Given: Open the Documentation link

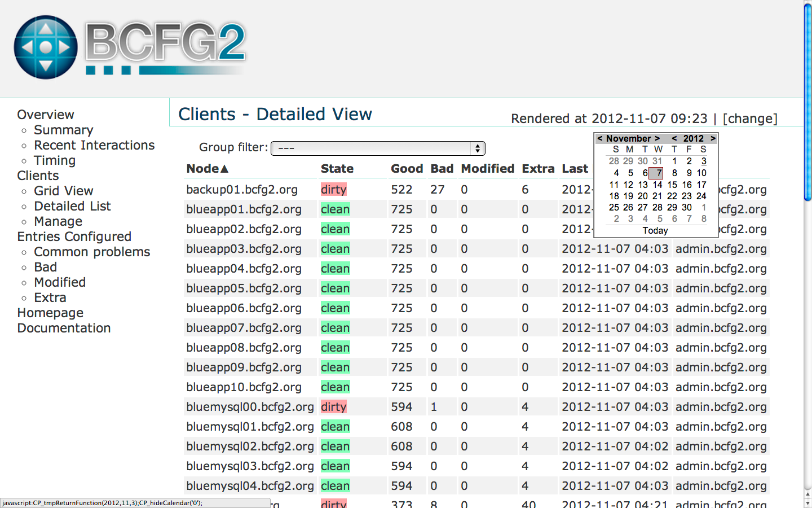Looking at the screenshot, I should [64, 328].
